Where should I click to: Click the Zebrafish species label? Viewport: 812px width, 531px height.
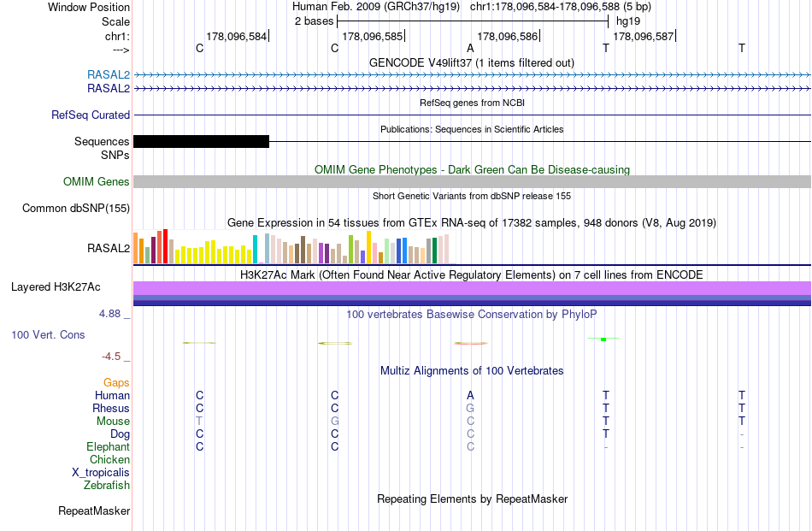[106, 486]
